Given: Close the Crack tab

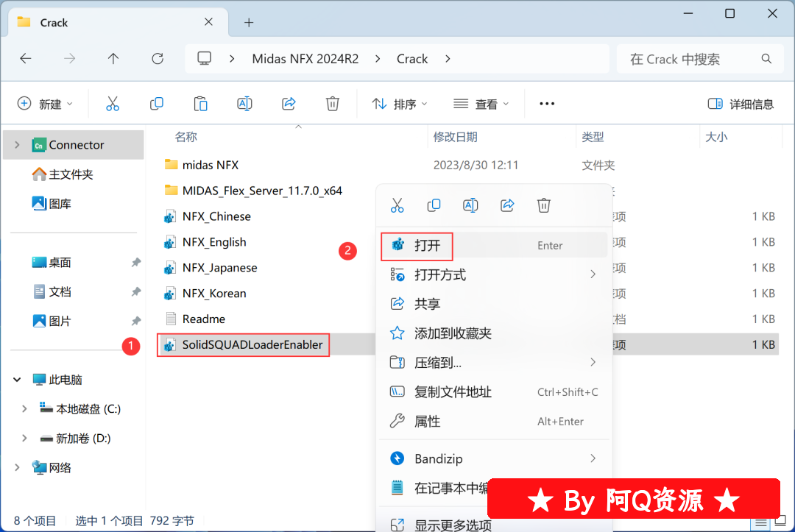Looking at the screenshot, I should (208, 22).
